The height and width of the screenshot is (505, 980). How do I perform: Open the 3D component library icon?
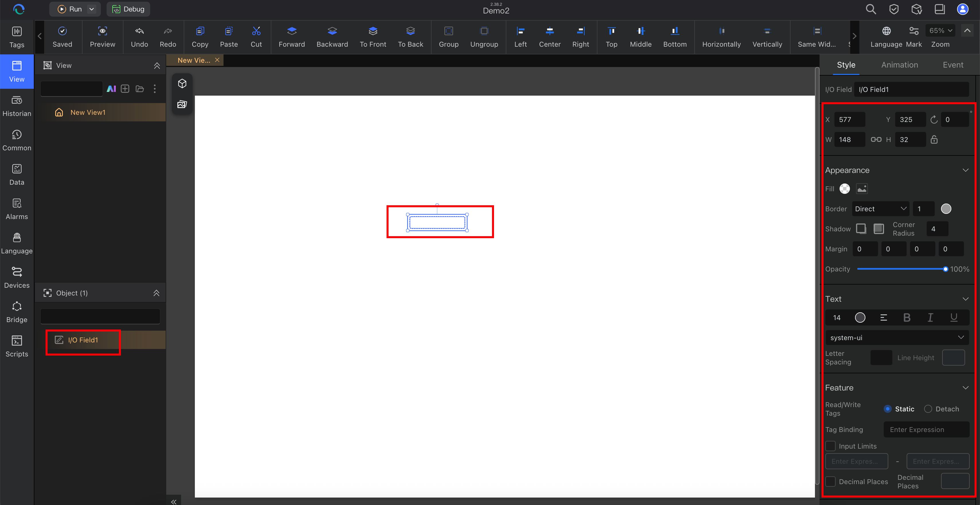coord(182,83)
